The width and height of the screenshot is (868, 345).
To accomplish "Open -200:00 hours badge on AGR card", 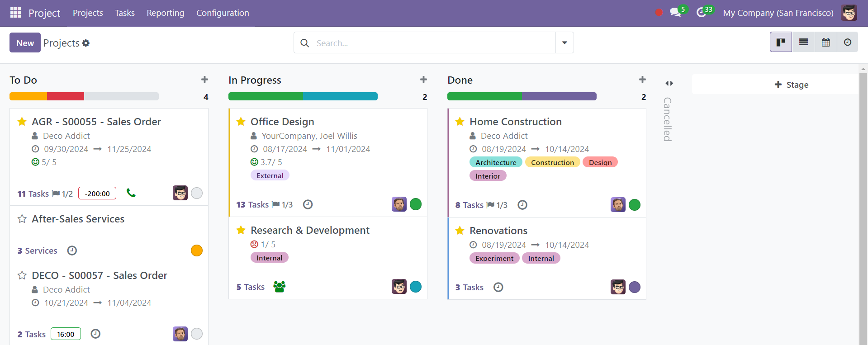I will click(97, 193).
